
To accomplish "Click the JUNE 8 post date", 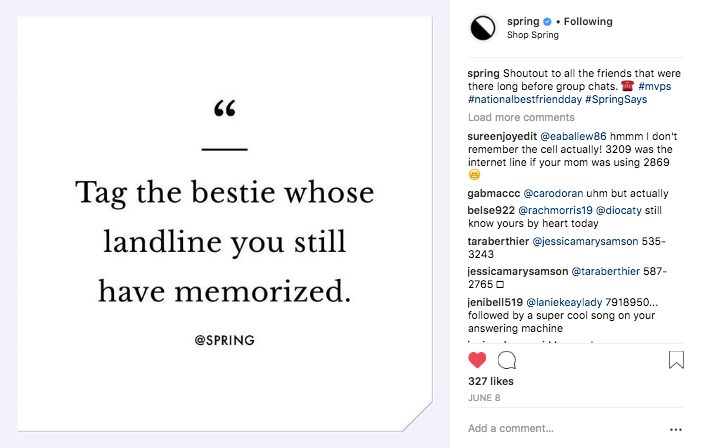I will click(x=483, y=398).
